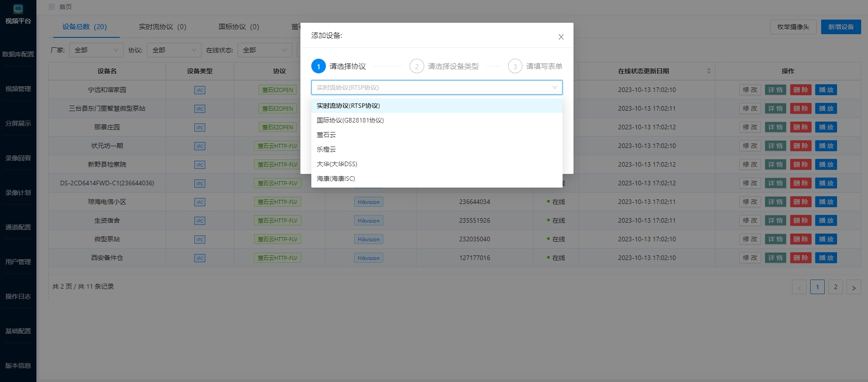Click device ID 127177016
The width and height of the screenshot is (868, 382).
(x=475, y=258)
